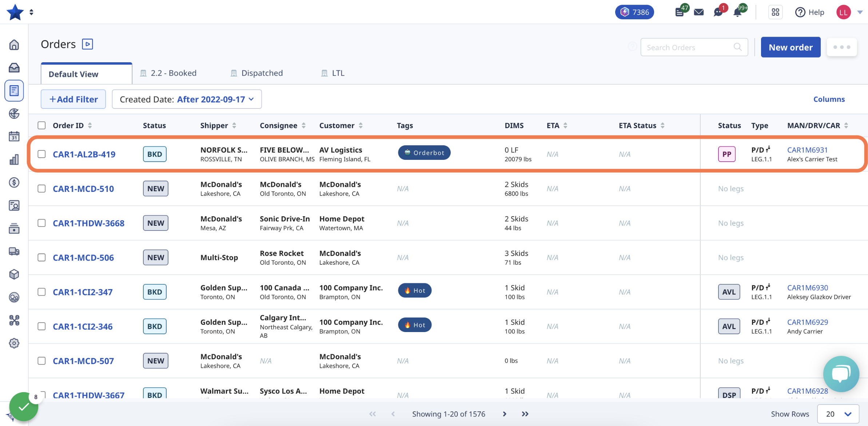Open the notifications bell with 99+ badge
Screen dimensions: 868x426
tap(738, 12)
